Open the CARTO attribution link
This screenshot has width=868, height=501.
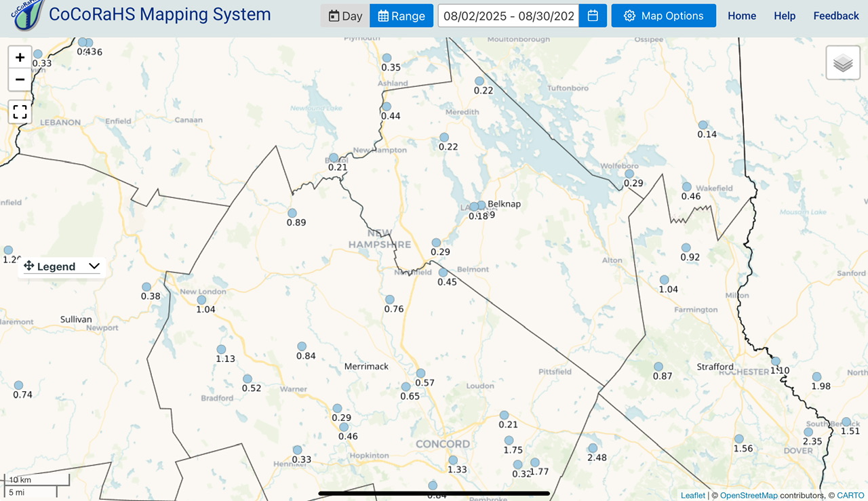click(850, 496)
